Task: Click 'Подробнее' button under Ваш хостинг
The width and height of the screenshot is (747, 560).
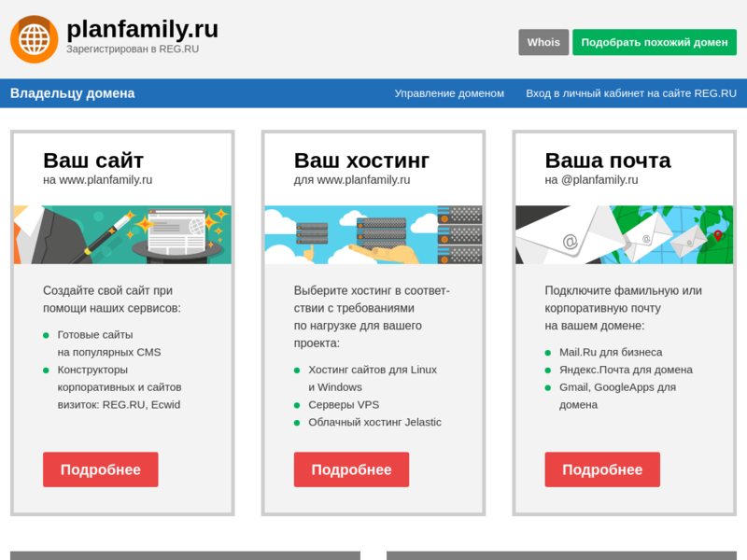Action: coord(352,469)
